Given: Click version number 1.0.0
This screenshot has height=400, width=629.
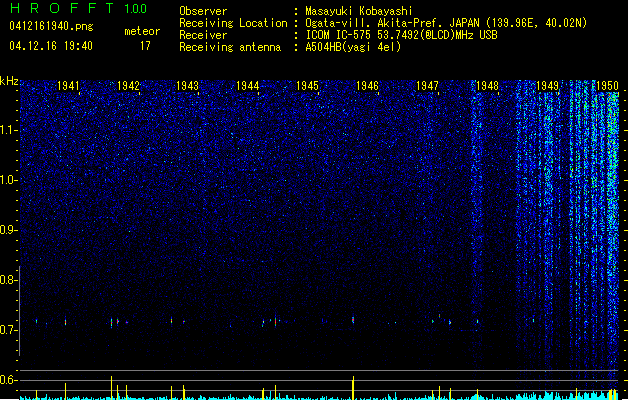Looking at the screenshot, I should (x=136, y=9).
